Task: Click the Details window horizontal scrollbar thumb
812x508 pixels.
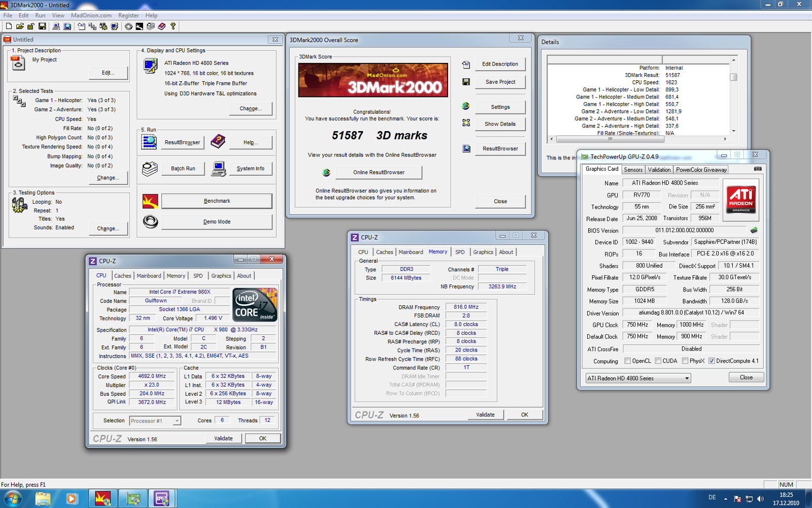Action: pos(610,139)
